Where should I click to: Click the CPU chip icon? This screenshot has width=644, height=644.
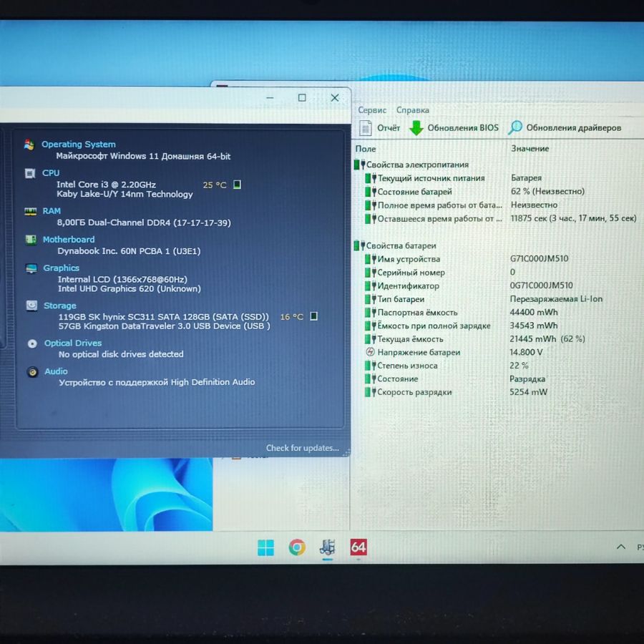[30, 173]
